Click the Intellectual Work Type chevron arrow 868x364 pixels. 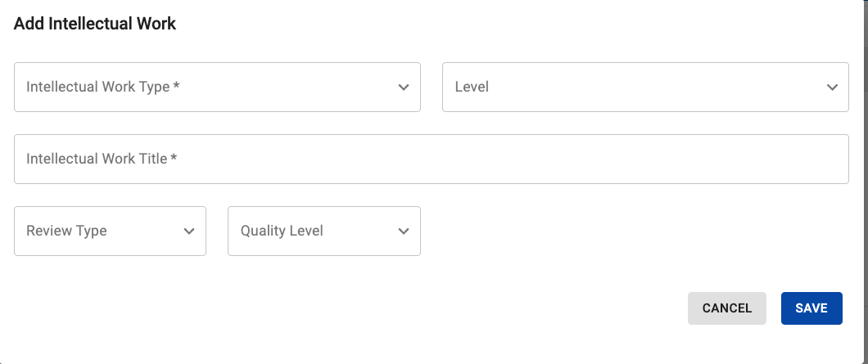pyautogui.click(x=403, y=87)
